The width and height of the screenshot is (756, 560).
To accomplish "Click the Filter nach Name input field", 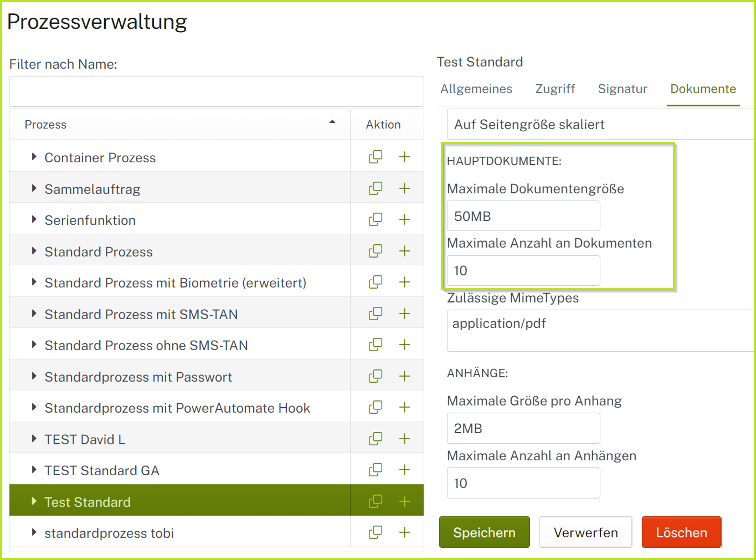I will coord(216,92).
